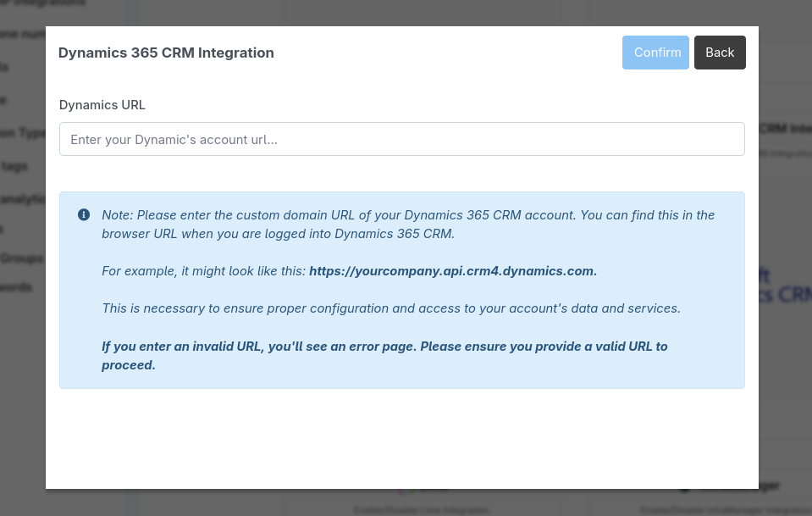This screenshot has width=812, height=516.
Task: Open the tags item in the sidebar
Action: [15, 166]
